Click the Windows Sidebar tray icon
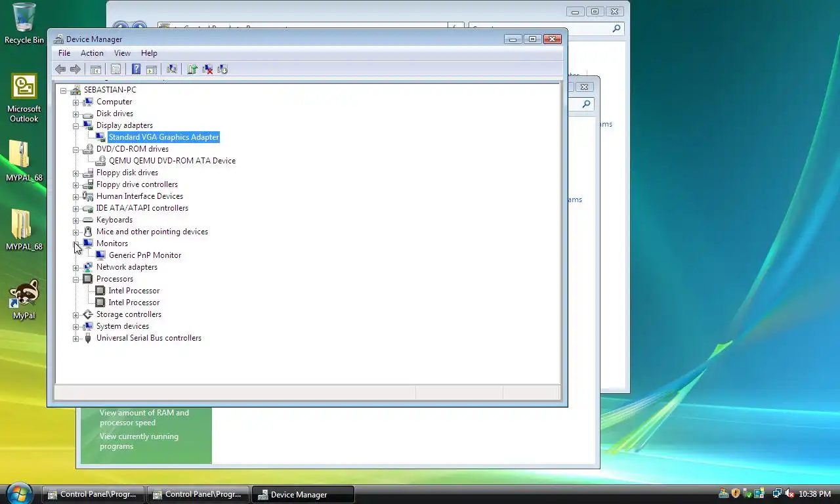This screenshot has width=840, height=504. [759, 493]
